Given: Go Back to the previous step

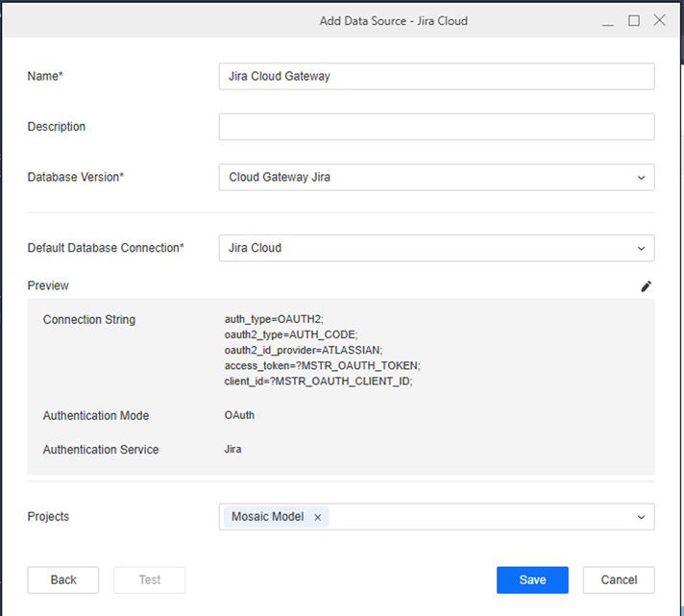Looking at the screenshot, I should pos(63,579).
